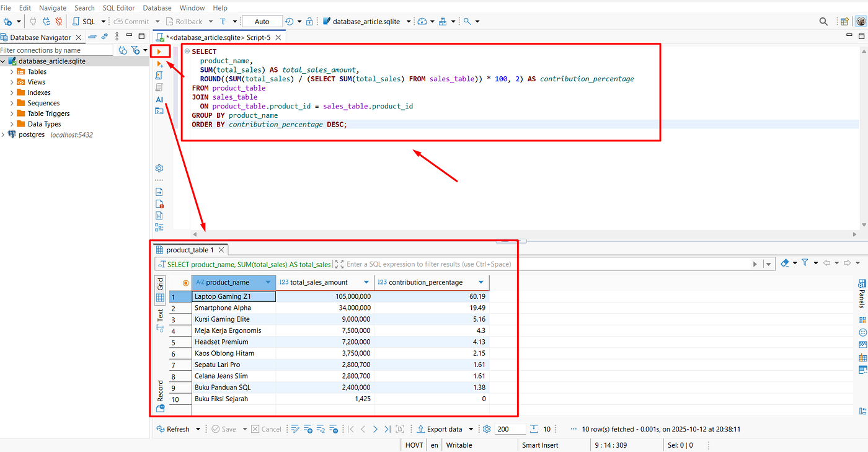The image size is (868, 452).
Task: Click the disconnect icon in the main toolbar
Action: (59, 21)
